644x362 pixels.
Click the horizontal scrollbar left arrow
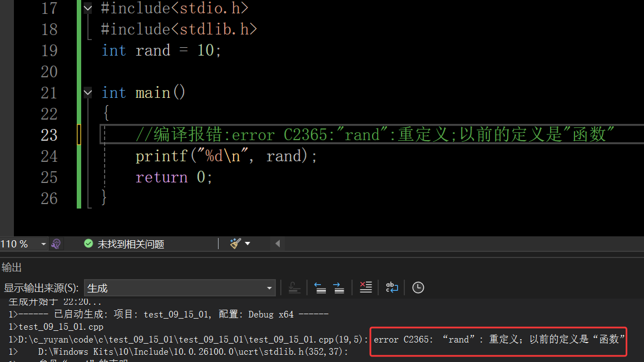click(278, 244)
